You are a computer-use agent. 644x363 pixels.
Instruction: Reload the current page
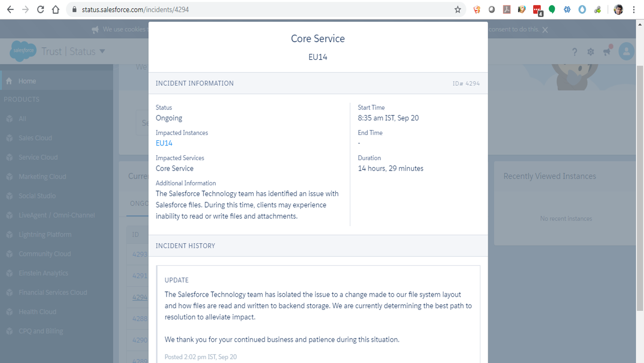(41, 9)
